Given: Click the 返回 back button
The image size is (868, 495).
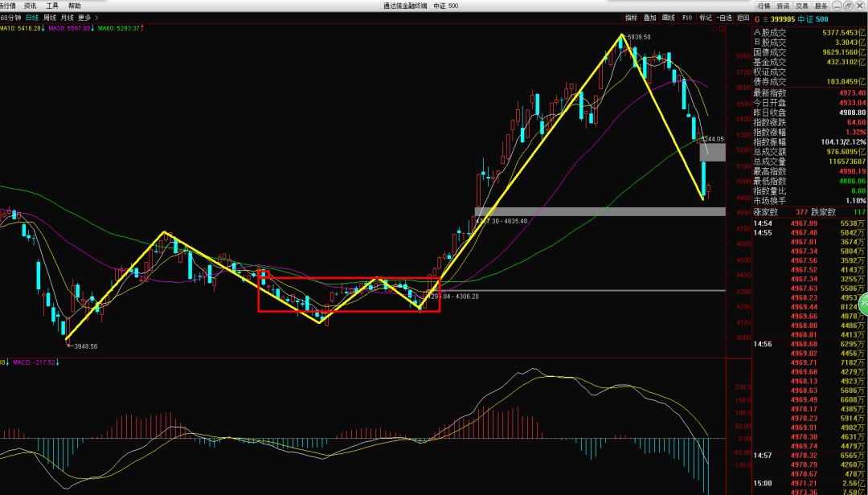Looking at the screenshot, I should pos(743,18).
